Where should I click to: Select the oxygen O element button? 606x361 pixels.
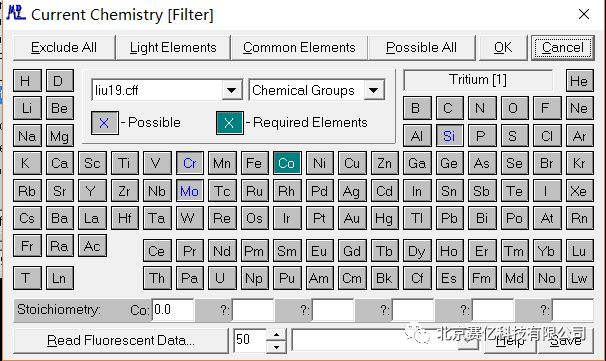(513, 108)
